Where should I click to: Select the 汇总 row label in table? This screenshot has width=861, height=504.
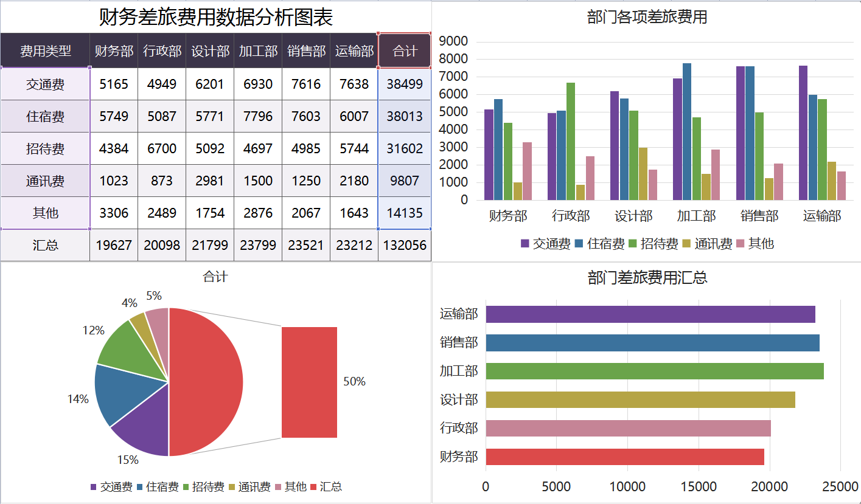click(45, 246)
